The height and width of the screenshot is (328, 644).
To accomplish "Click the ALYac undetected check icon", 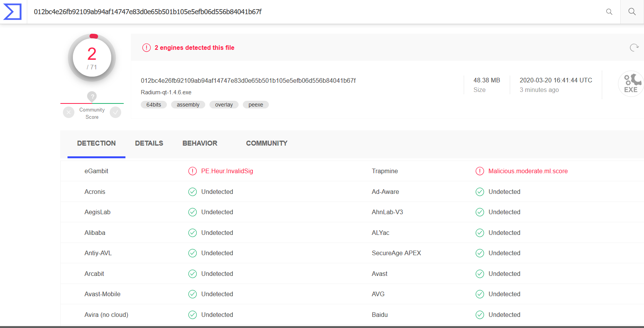I will (480, 233).
